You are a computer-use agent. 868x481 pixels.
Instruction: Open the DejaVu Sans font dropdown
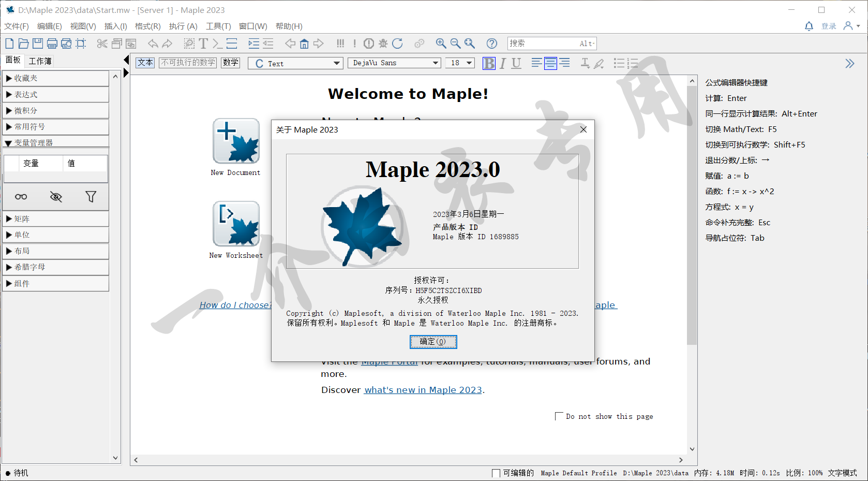pos(394,63)
